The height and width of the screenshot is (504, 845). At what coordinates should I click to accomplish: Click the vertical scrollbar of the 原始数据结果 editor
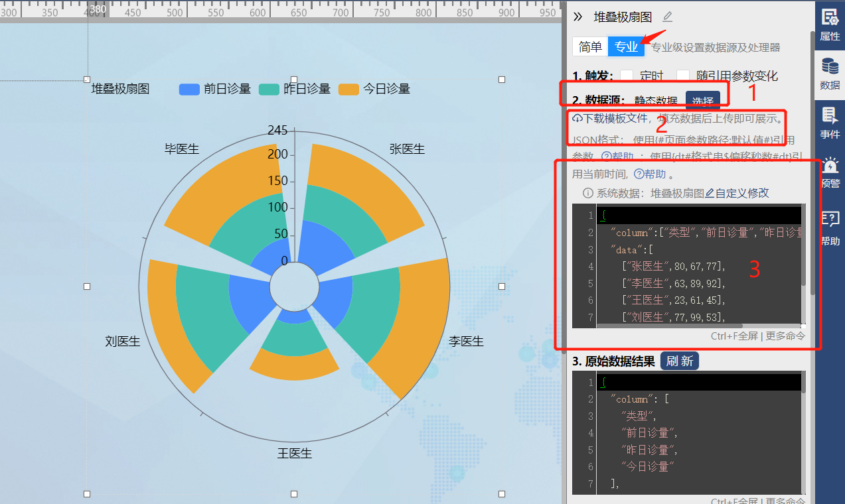(x=804, y=382)
